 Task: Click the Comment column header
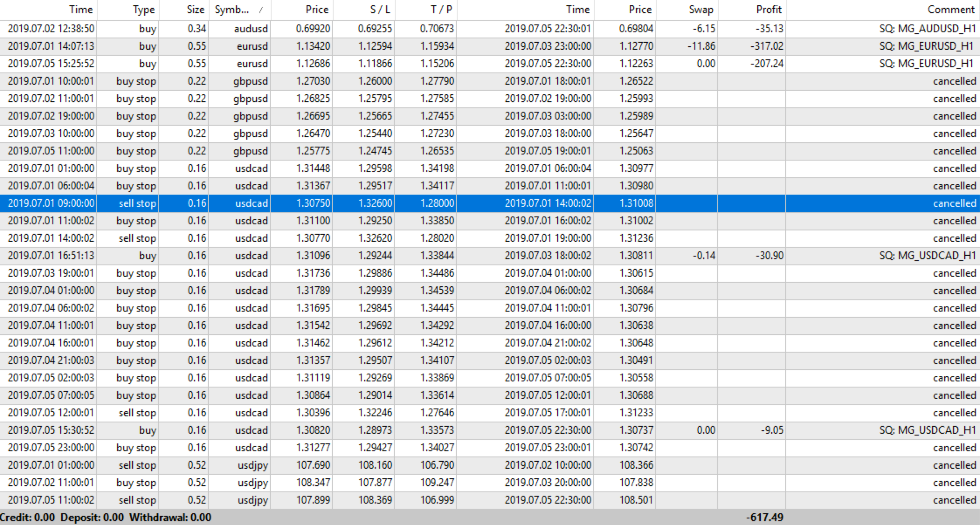click(x=950, y=10)
